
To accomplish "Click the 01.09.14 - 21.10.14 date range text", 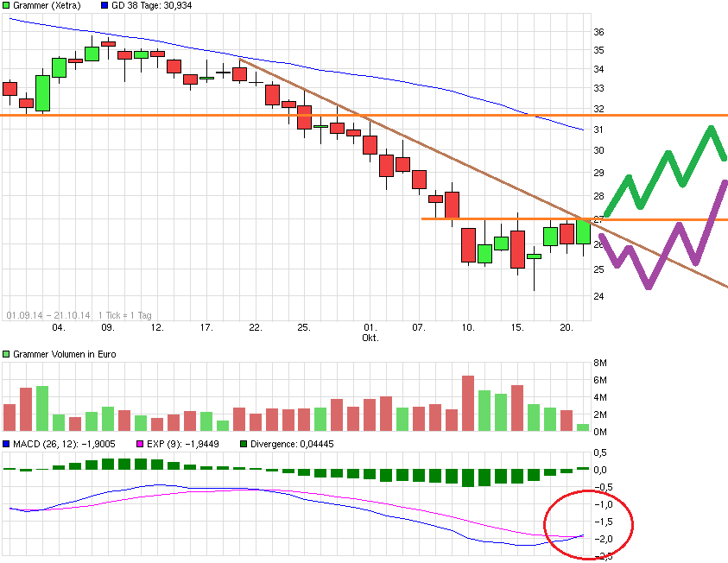I will pos(48,316).
